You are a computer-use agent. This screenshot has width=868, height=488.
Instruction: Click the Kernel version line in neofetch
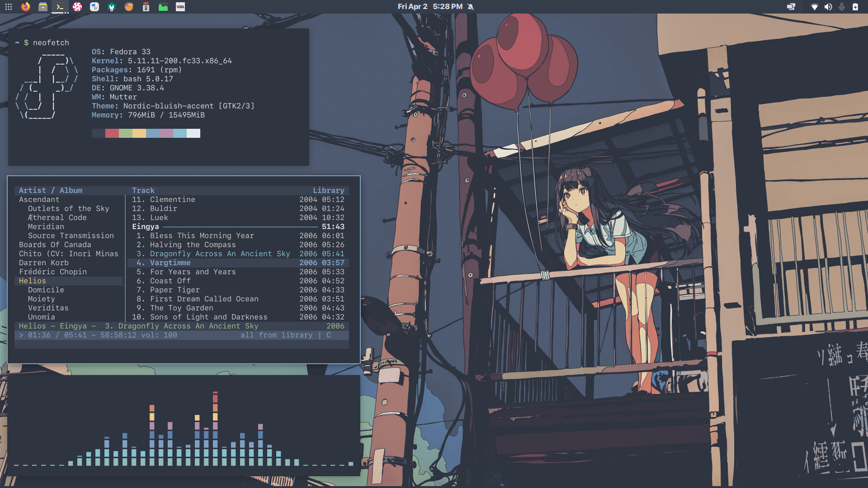[x=162, y=61]
